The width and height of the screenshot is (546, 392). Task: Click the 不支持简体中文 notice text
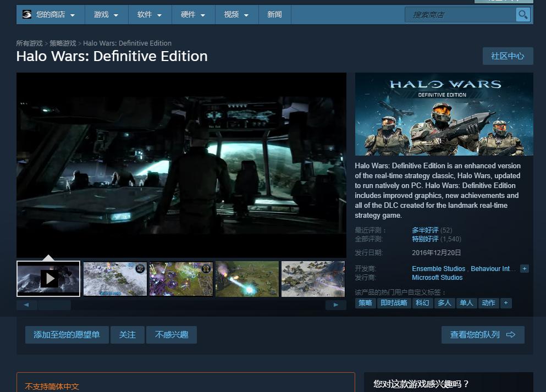52,387
